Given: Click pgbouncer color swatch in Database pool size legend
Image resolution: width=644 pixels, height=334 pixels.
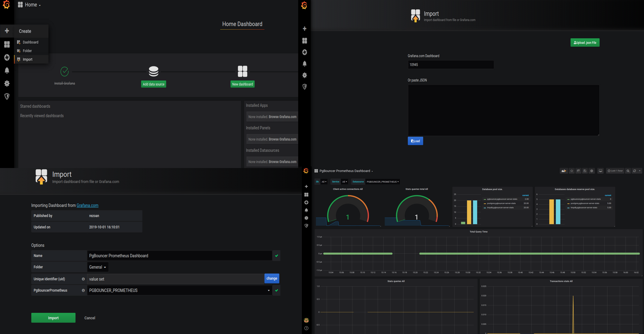Looking at the screenshot, I should click(x=485, y=199).
